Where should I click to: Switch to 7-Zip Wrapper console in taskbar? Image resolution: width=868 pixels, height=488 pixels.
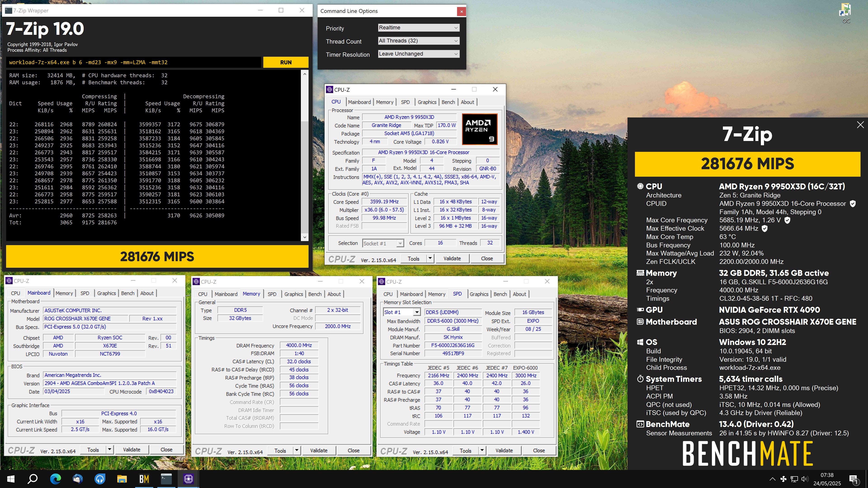click(166, 479)
